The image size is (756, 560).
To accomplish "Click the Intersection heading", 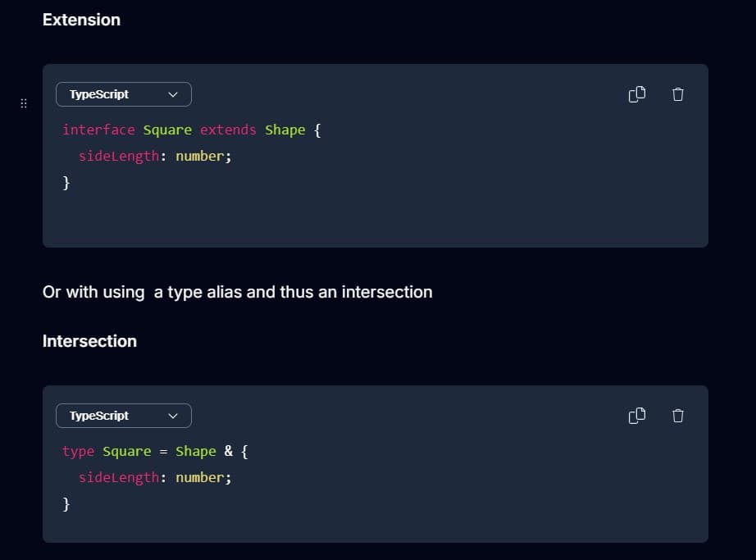I will click(x=89, y=341).
